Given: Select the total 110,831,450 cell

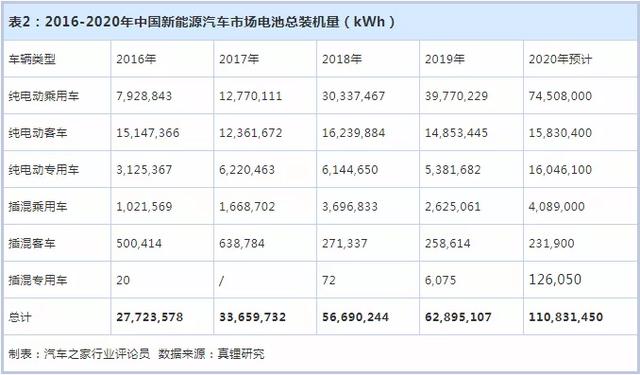Looking at the screenshot, I should pyautogui.click(x=566, y=317).
